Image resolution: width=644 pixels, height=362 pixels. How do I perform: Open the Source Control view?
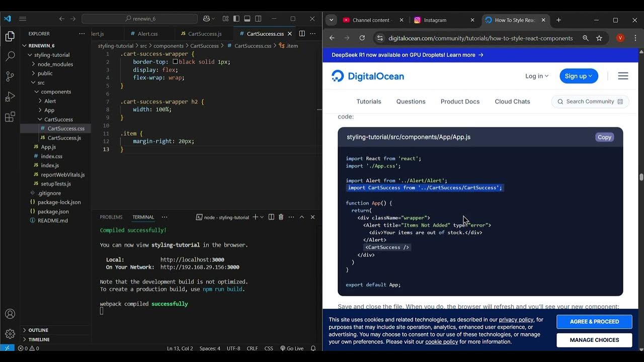pyautogui.click(x=10, y=76)
